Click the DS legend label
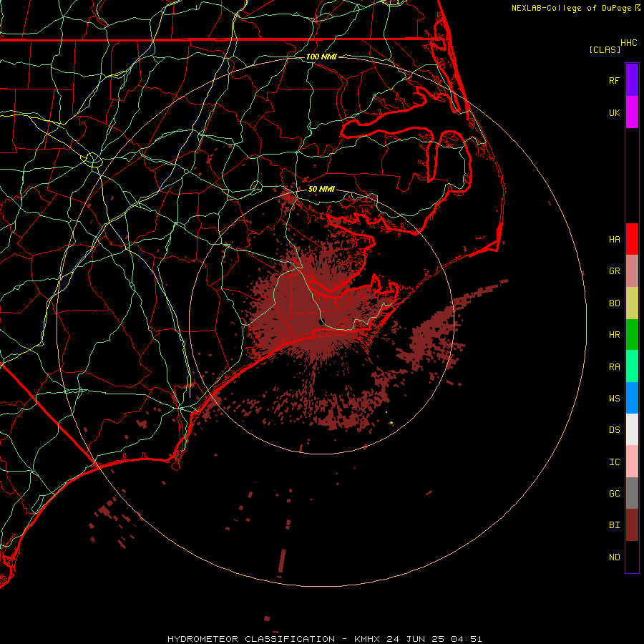Viewport: 644px width, 644px height. 614,430
